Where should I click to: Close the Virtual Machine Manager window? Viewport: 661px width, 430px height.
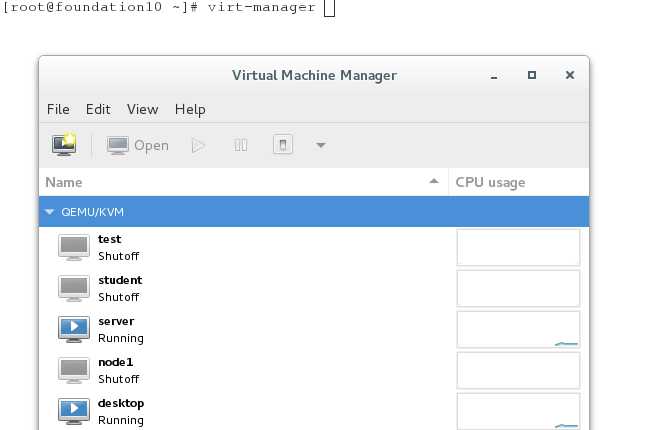click(570, 75)
